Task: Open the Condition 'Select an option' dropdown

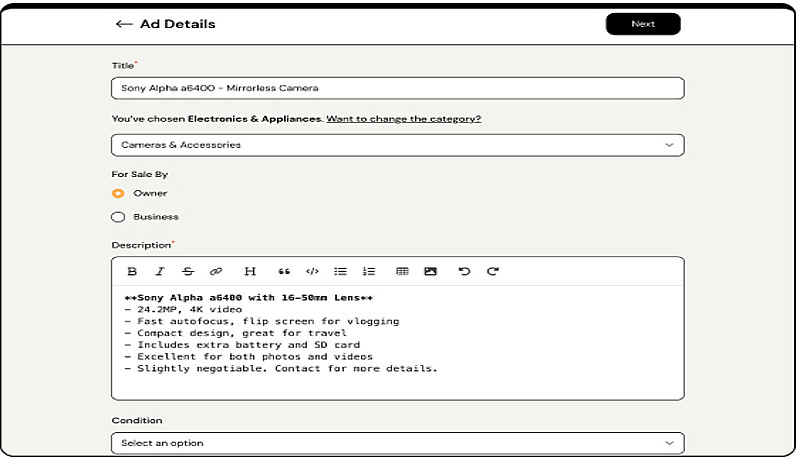Action: pos(397,443)
